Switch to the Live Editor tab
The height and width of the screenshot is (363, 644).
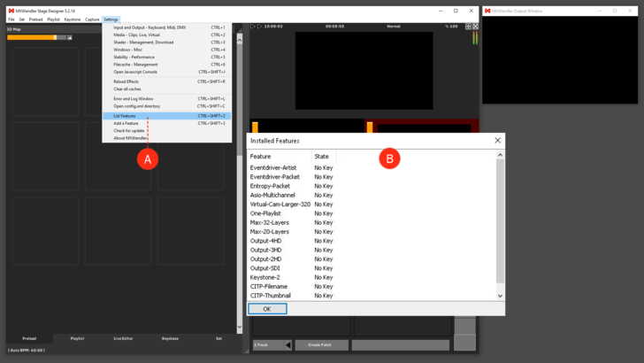[123, 339]
